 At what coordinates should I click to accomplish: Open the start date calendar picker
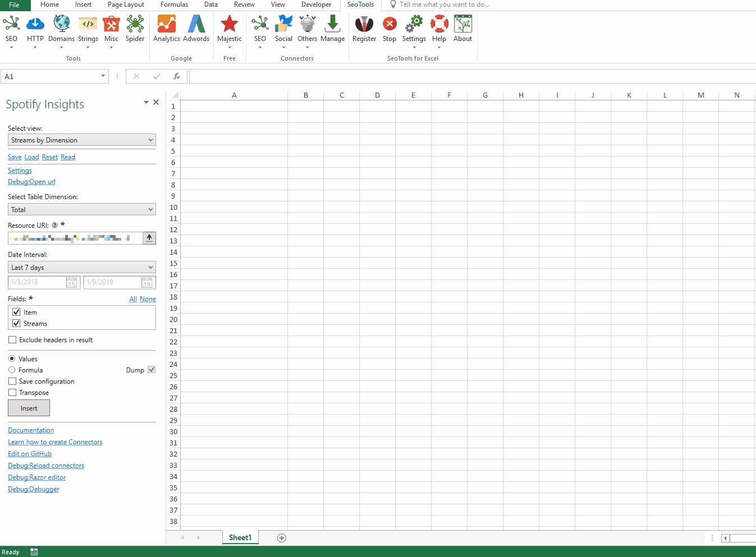[x=71, y=282]
